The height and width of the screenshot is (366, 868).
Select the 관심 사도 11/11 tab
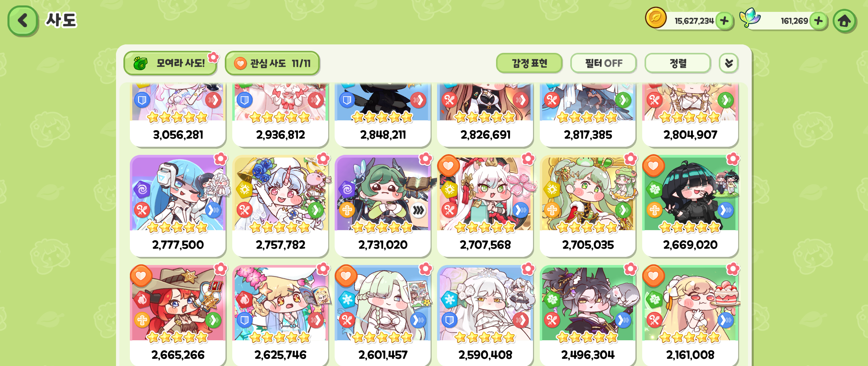pyautogui.click(x=272, y=63)
